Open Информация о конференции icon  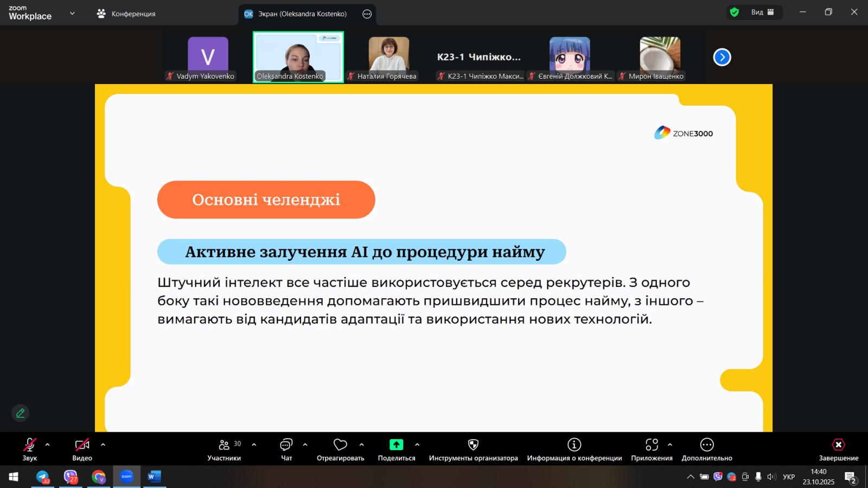[x=574, y=445]
